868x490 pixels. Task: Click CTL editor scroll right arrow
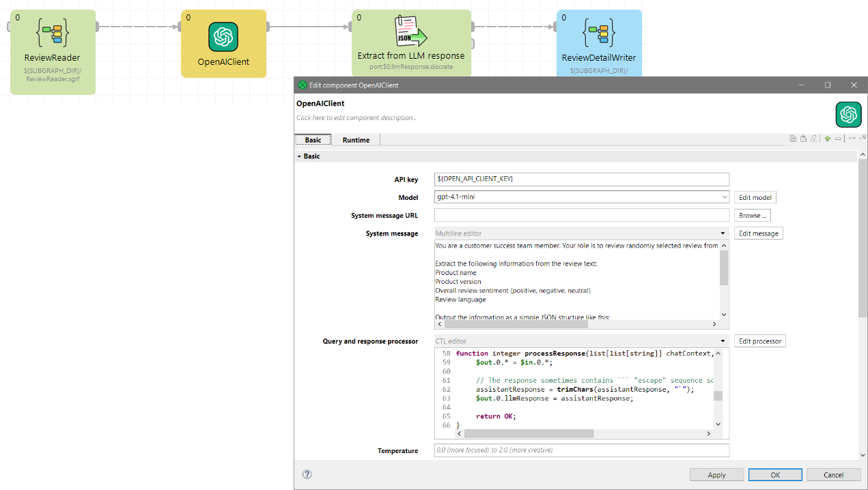tap(708, 433)
